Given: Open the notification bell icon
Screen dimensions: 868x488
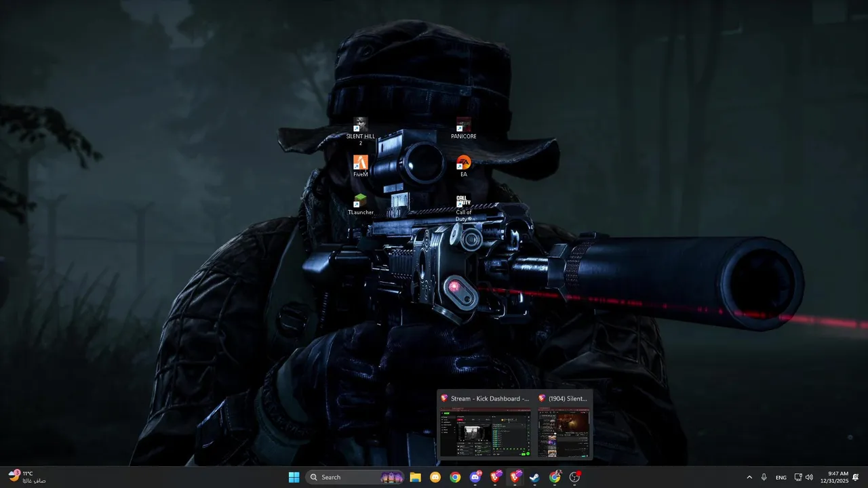Looking at the screenshot, I should pyautogui.click(x=856, y=477).
